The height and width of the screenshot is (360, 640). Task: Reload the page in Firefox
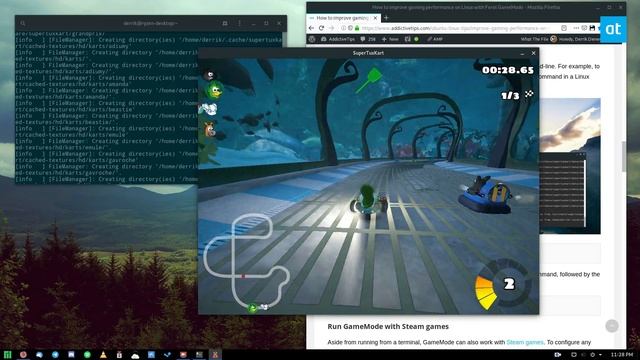[321, 28]
